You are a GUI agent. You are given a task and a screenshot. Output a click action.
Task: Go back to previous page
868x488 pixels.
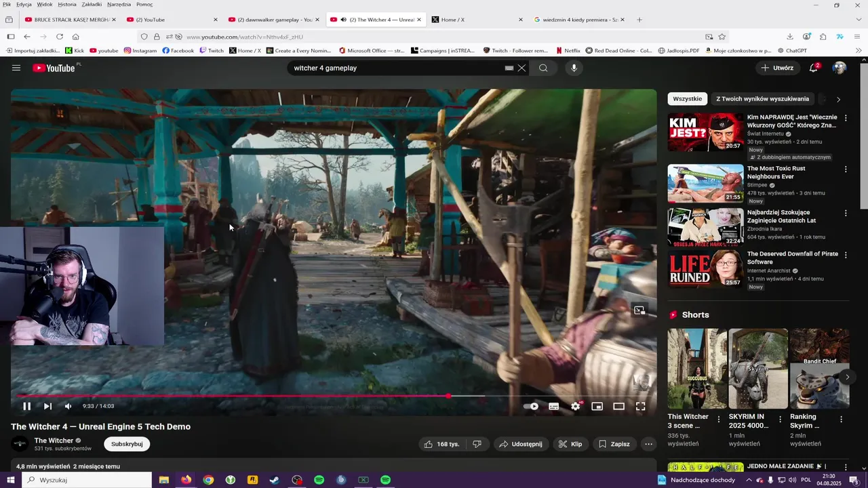[x=27, y=37]
